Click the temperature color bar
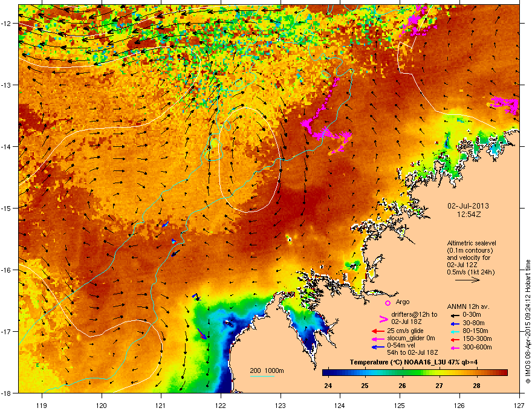 tap(415, 373)
